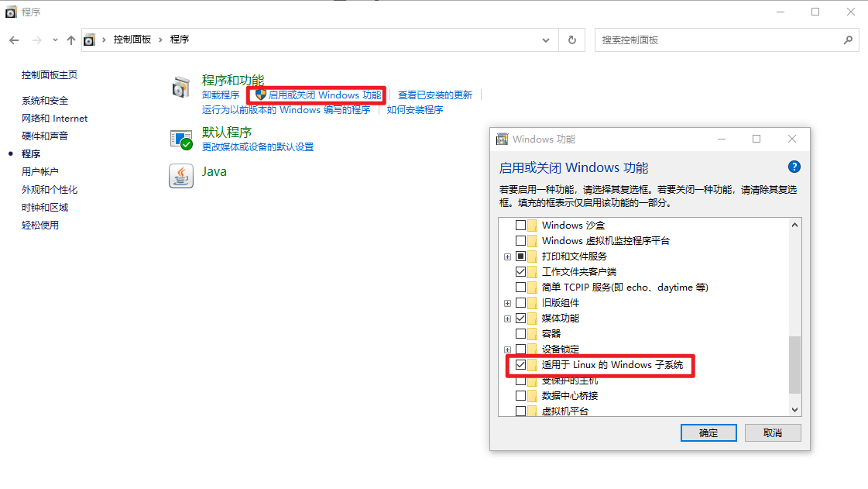This screenshot has height=489, width=868.
Task: Click the forward navigation arrow
Action: pos(36,40)
